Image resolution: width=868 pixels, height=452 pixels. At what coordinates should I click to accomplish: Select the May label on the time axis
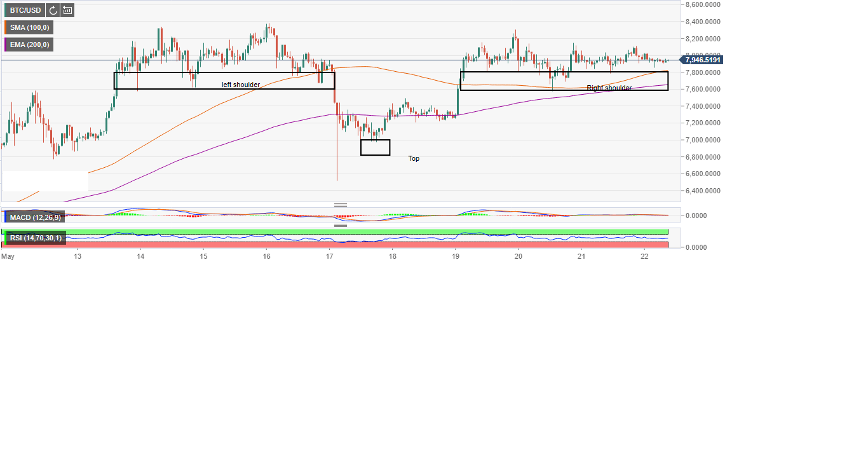click(8, 256)
